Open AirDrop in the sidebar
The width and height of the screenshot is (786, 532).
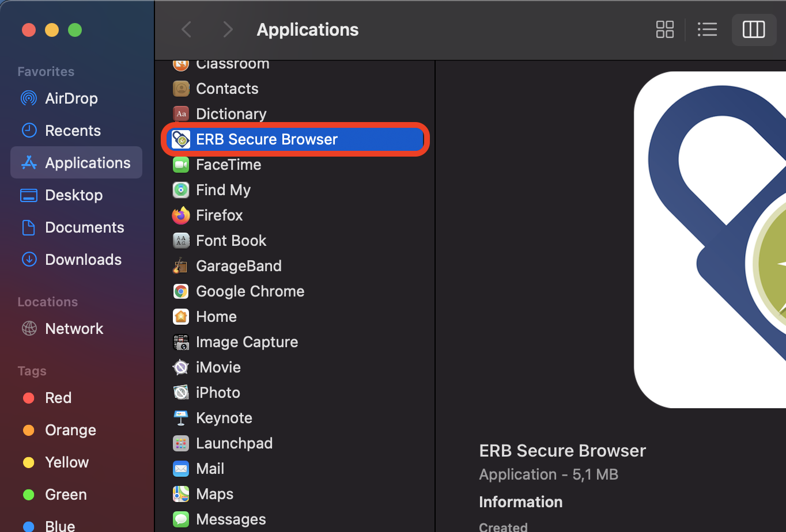pyautogui.click(x=71, y=98)
